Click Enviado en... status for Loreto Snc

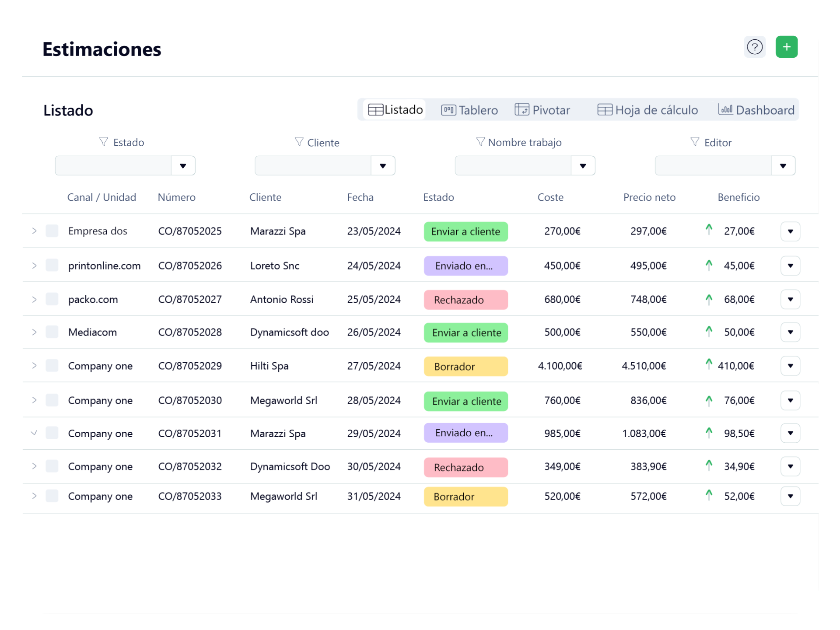coord(466,266)
